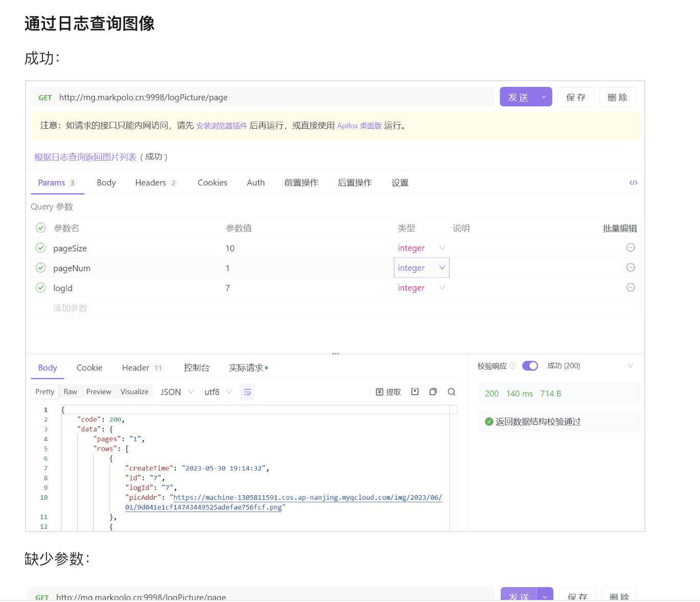Disable the 校验响应 validation switch

click(530, 366)
